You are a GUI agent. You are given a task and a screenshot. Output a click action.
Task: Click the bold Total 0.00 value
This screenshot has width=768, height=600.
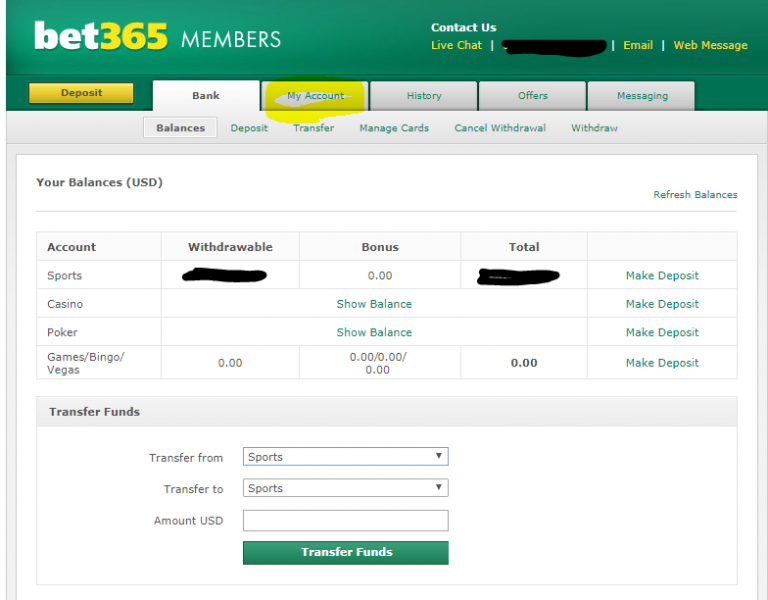[x=524, y=363]
